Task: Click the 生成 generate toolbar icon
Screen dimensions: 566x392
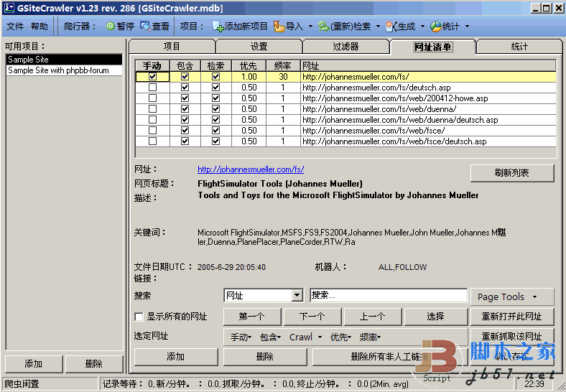Action: tap(391, 27)
